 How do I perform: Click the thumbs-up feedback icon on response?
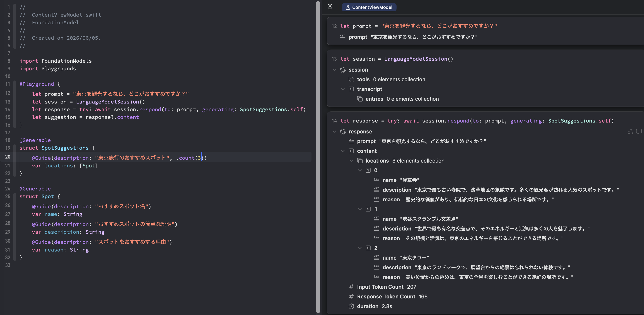point(630,132)
